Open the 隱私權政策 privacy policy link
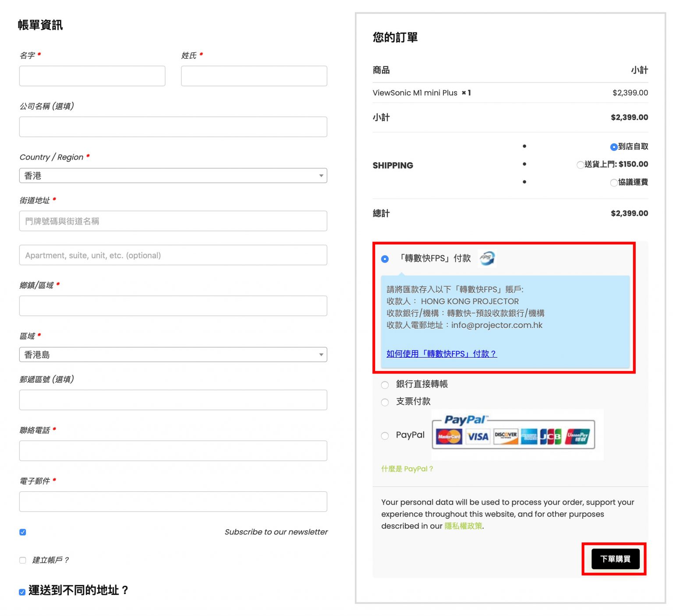 click(x=463, y=526)
